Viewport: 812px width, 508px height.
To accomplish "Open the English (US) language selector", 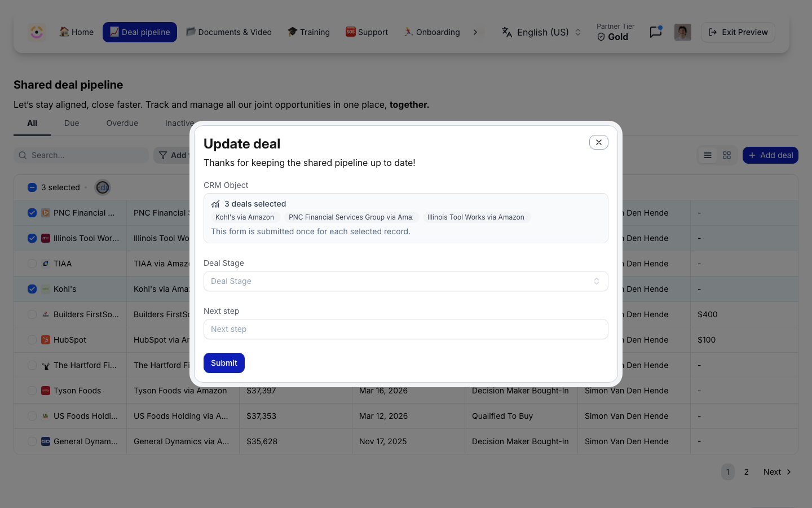I will pos(541,32).
